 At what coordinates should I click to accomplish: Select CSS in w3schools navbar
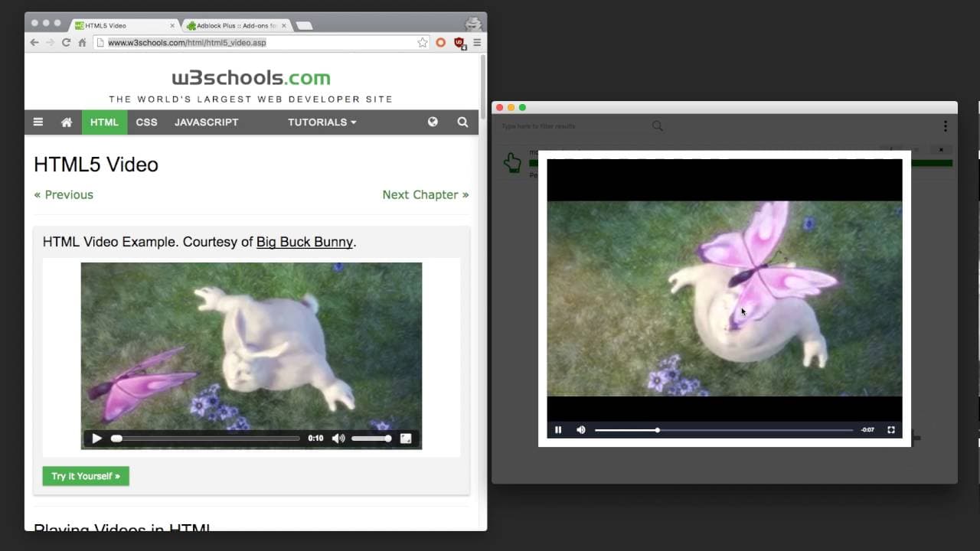(146, 122)
